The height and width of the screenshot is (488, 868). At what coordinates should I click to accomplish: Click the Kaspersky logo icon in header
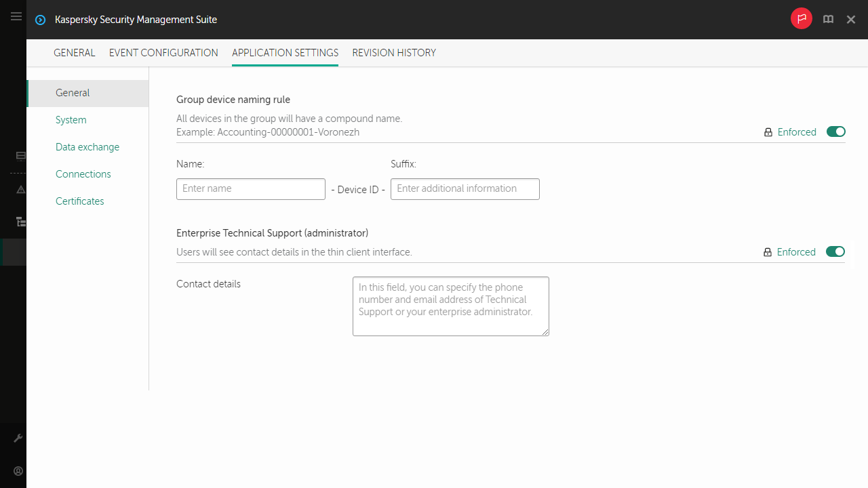(40, 20)
